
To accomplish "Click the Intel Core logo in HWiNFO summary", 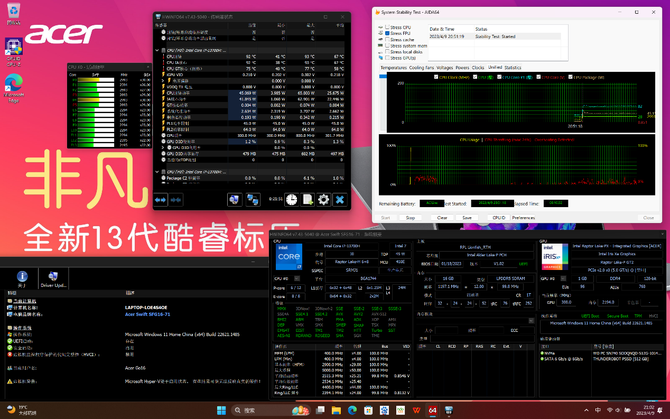I will click(x=289, y=257).
